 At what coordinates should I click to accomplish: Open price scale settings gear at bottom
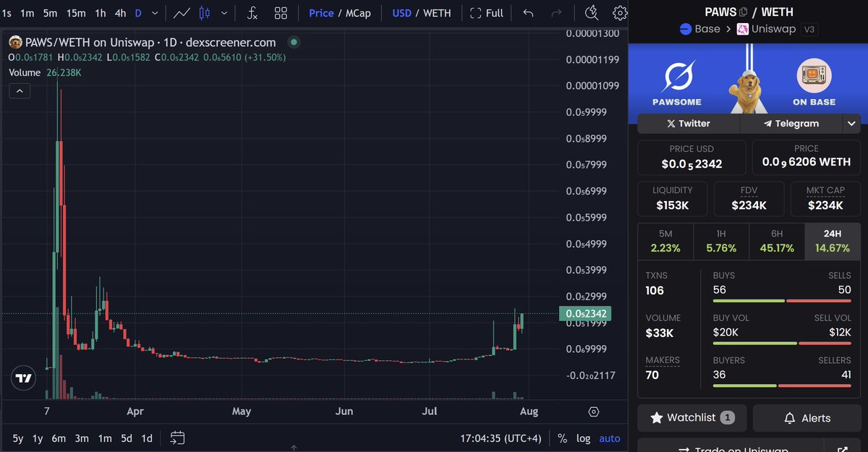[594, 412]
